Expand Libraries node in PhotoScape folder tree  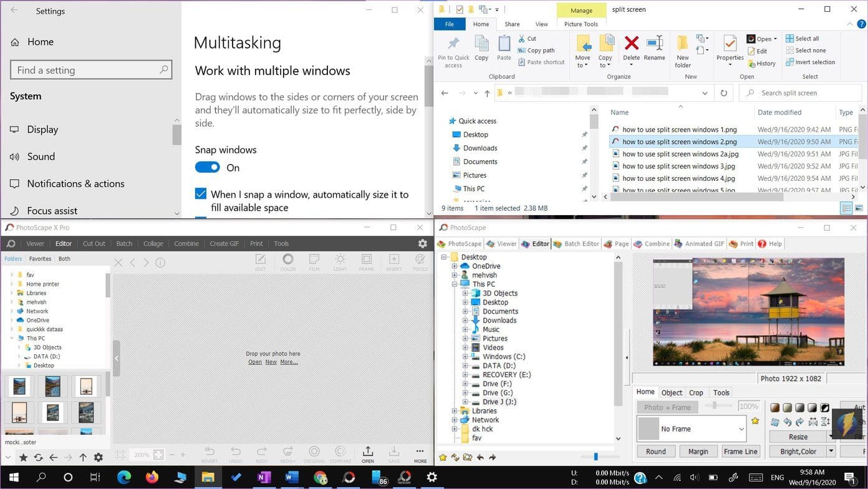pos(455,411)
